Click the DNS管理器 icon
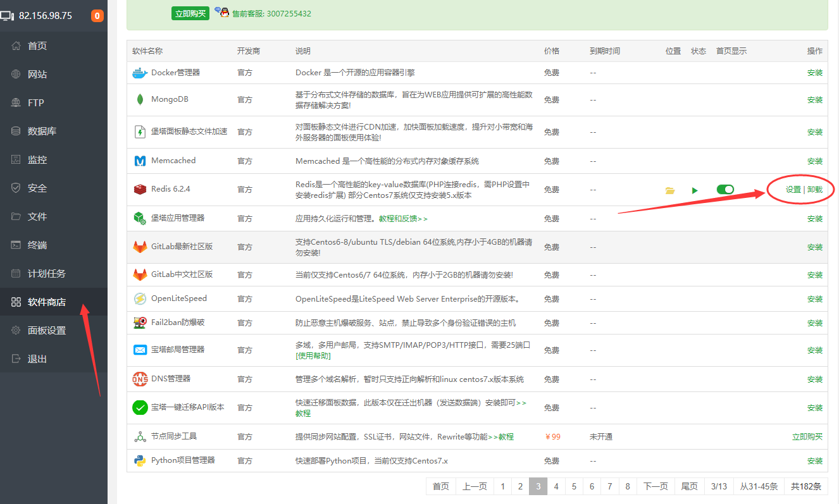839x504 pixels. 140,379
